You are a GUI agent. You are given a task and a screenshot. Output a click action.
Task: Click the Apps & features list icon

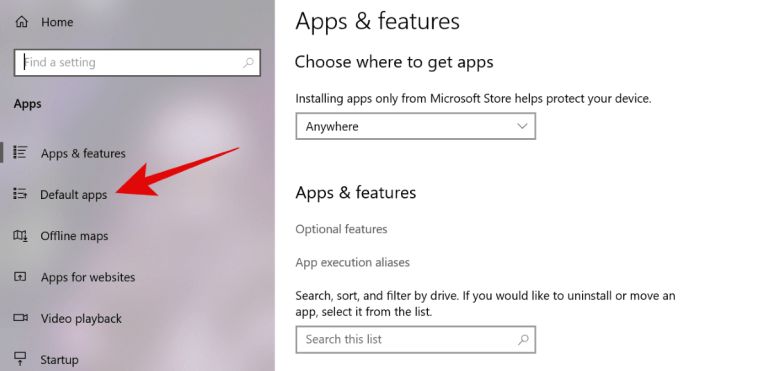[x=21, y=153]
